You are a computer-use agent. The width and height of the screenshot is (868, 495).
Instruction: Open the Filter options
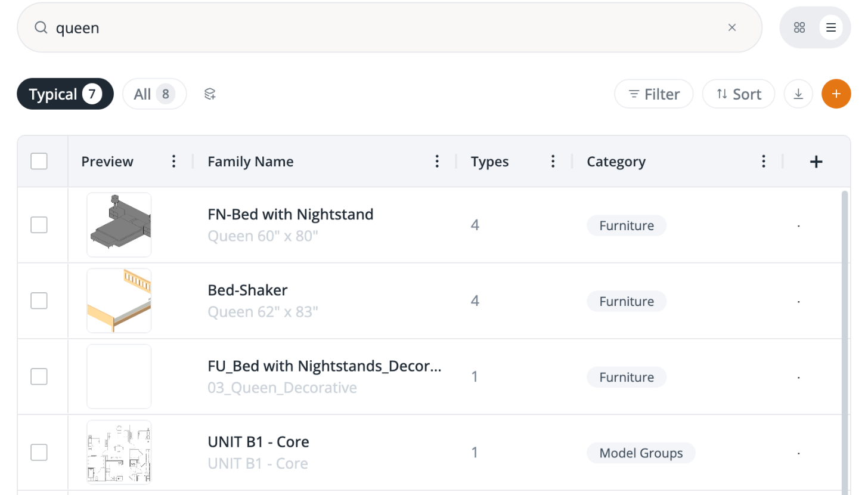point(654,94)
